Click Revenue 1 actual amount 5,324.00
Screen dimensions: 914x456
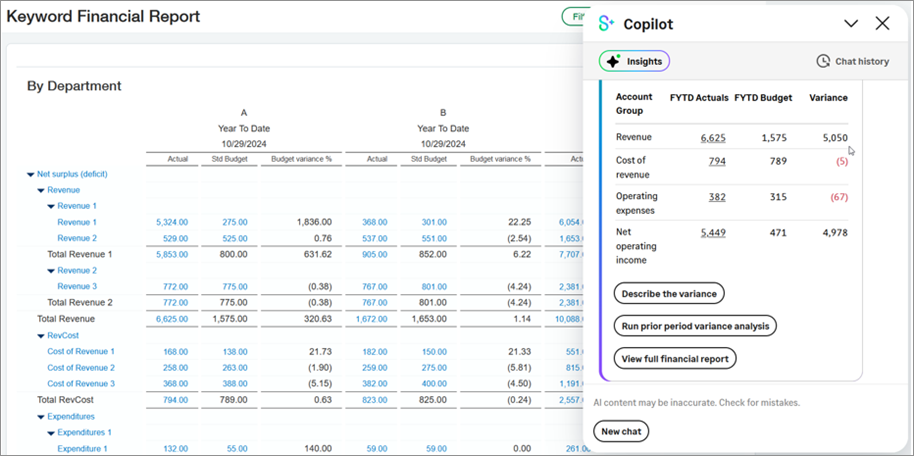(x=173, y=222)
